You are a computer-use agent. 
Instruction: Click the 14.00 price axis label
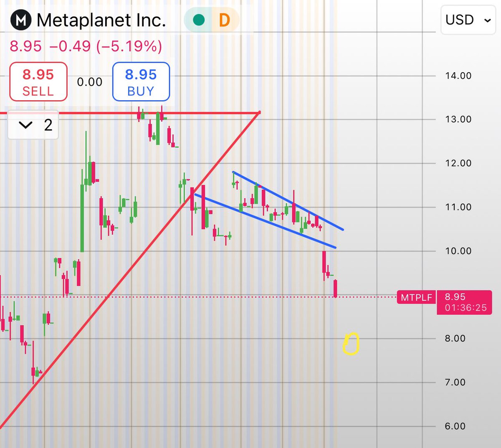click(458, 76)
